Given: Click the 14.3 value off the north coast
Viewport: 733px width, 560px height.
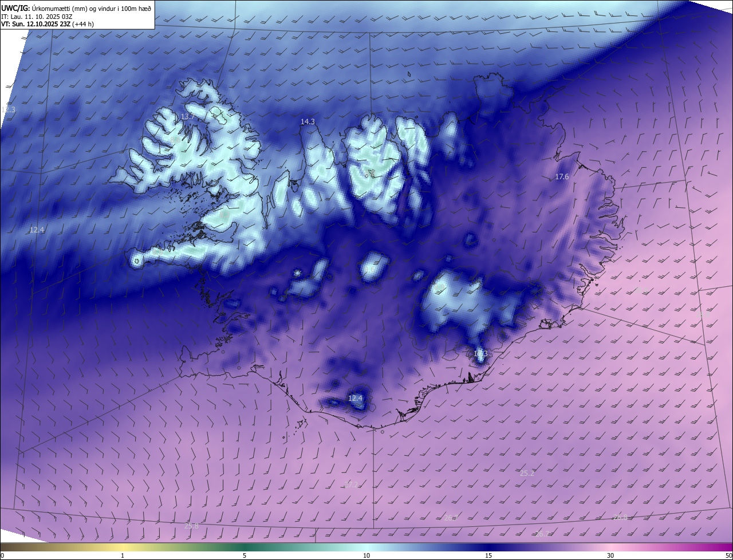Looking at the screenshot, I should [308, 121].
